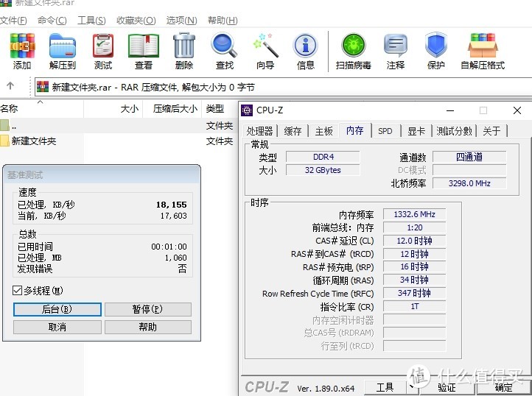Select the parent ".." folder row

(x=118, y=126)
